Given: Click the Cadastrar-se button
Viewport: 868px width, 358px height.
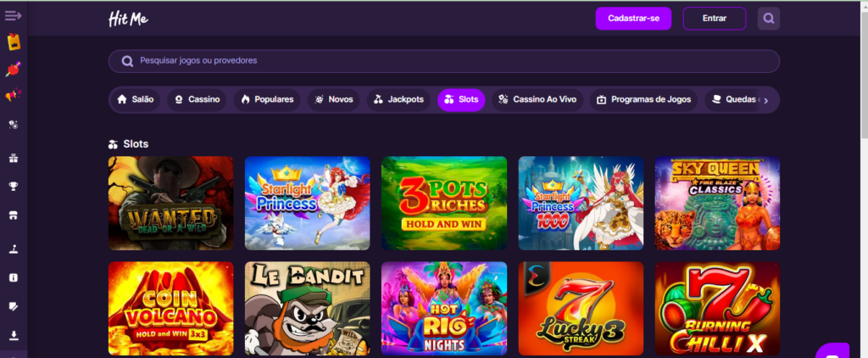Looking at the screenshot, I should [633, 19].
